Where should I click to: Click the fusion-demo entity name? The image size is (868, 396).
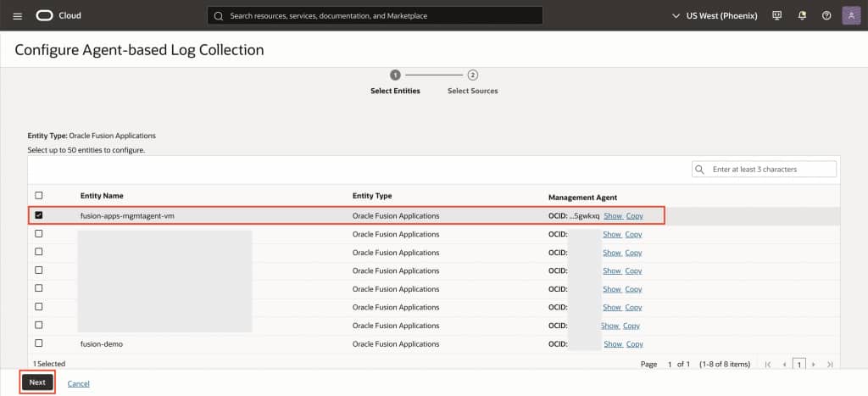(102, 344)
